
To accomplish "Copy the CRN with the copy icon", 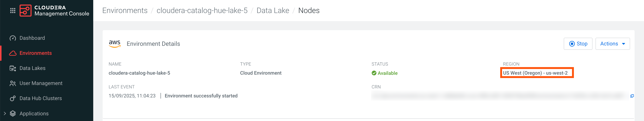I will pyautogui.click(x=632, y=96).
